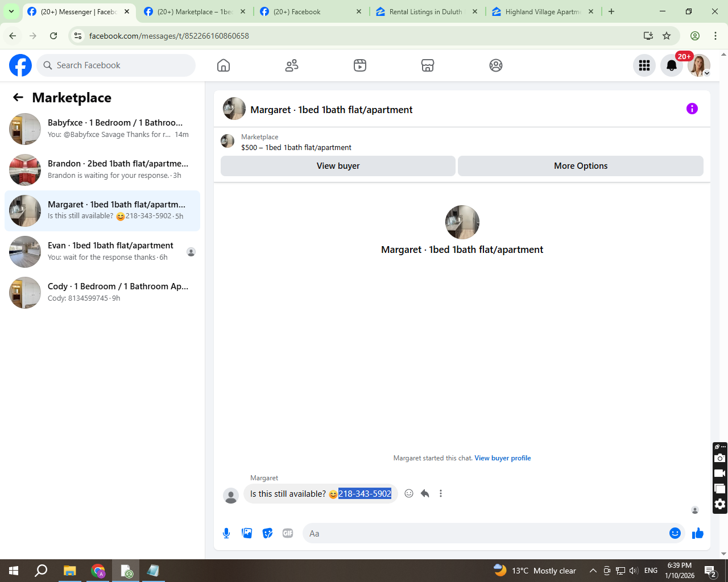
Task: Reply to Margaret's message arrow icon
Action: [425, 493]
